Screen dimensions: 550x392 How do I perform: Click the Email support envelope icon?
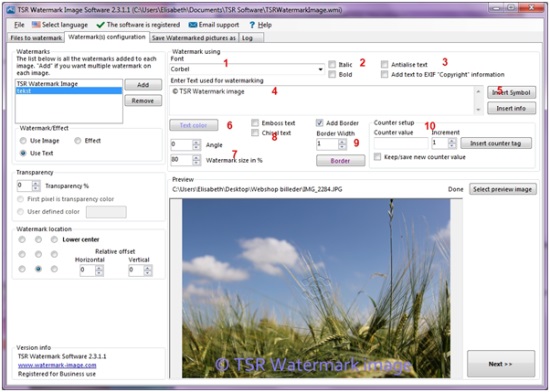[193, 25]
